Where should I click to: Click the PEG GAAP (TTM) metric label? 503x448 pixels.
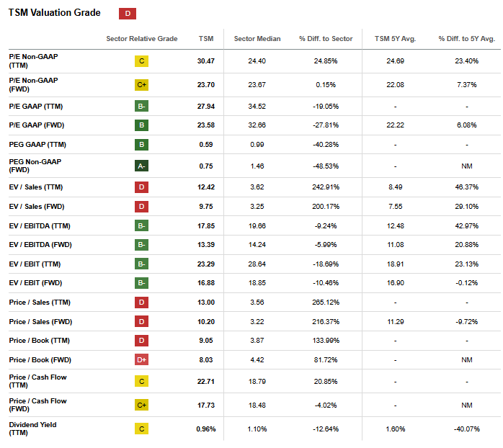37,145
